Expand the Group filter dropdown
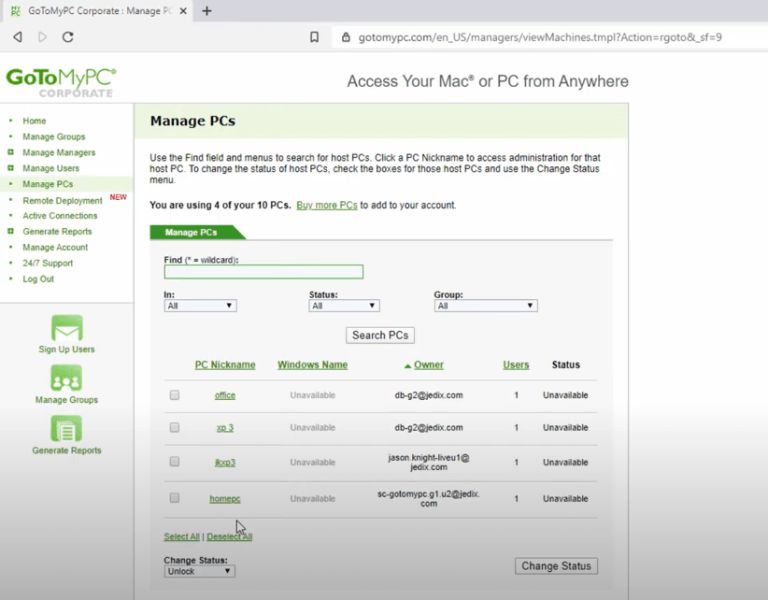The width and height of the screenshot is (768, 600). [x=485, y=306]
